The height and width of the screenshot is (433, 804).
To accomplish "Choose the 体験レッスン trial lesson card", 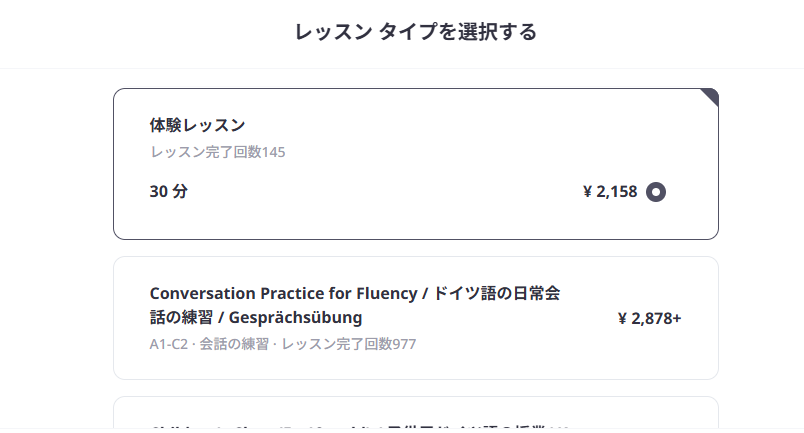I will pos(416,164).
